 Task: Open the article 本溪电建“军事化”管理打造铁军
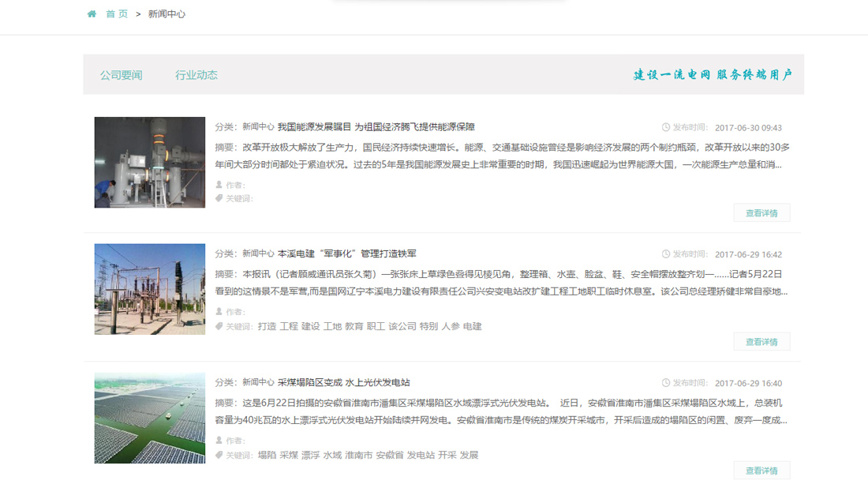(346, 253)
